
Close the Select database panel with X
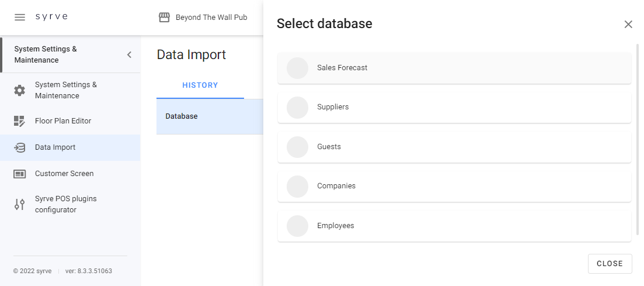tap(628, 24)
